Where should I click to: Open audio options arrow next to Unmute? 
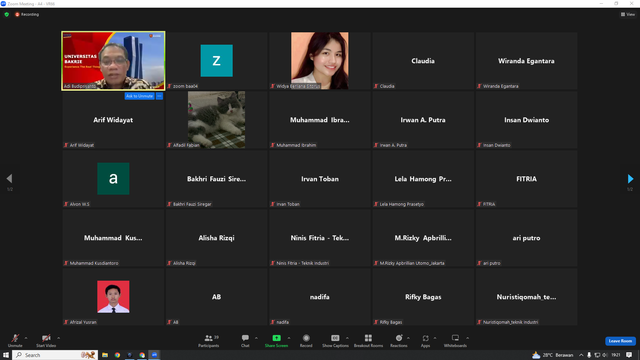pos(26,338)
